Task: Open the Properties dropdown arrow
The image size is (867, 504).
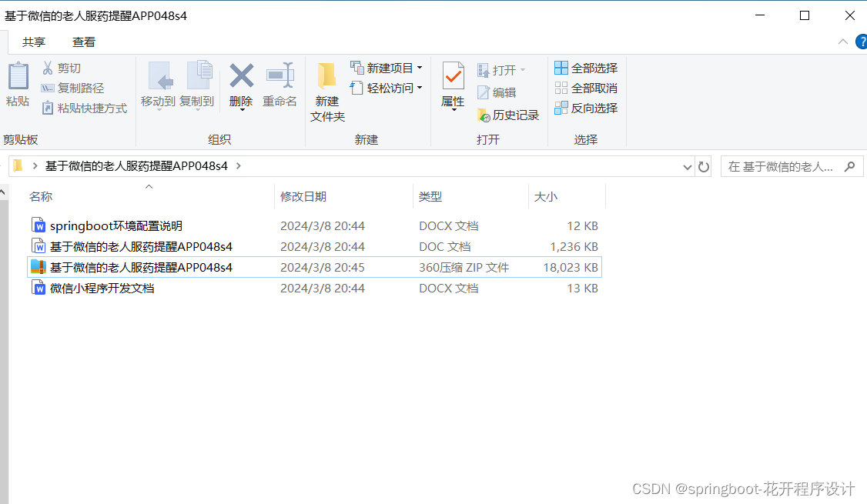Action: [454, 110]
